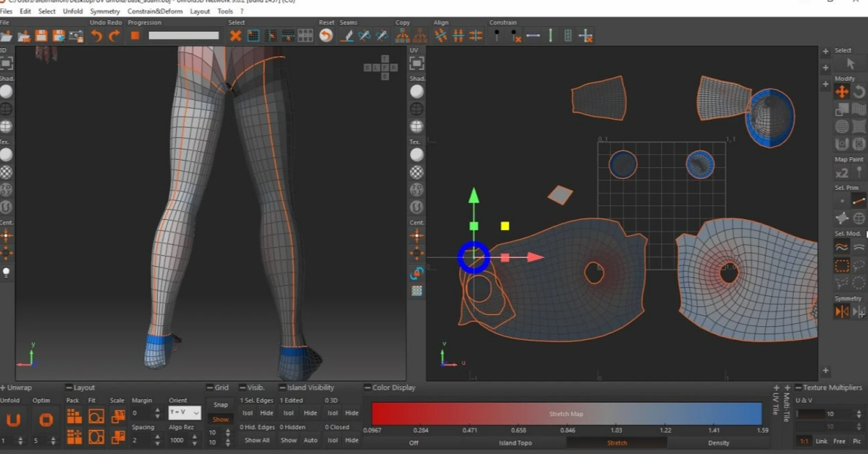Screen dimensions: 868x454
Task: Choose the Rotate tool under Modify
Action: [x=859, y=92]
